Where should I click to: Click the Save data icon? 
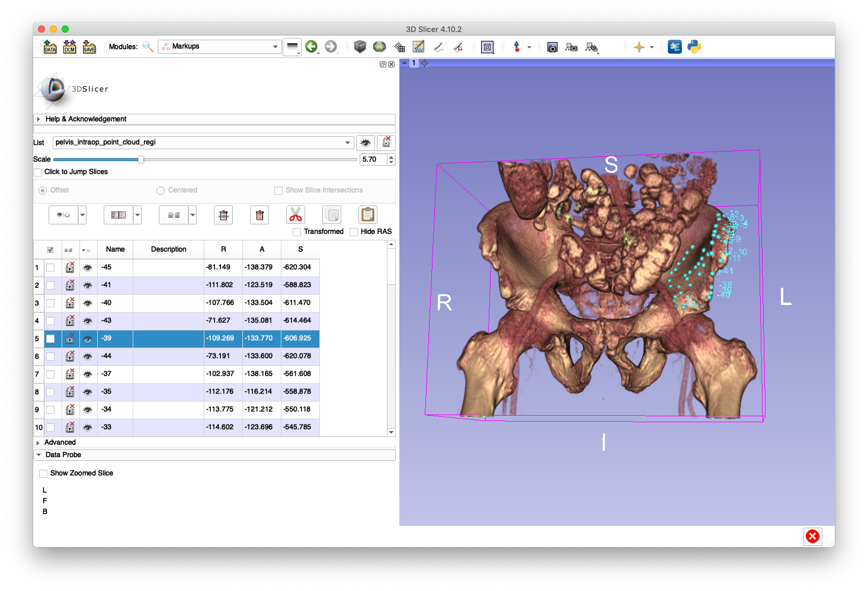click(x=89, y=46)
